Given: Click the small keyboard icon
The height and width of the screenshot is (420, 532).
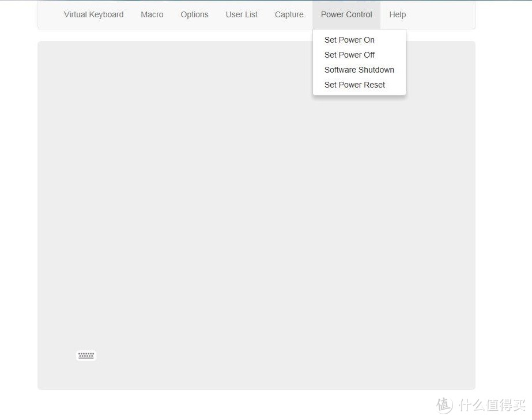Looking at the screenshot, I should click(x=86, y=355).
